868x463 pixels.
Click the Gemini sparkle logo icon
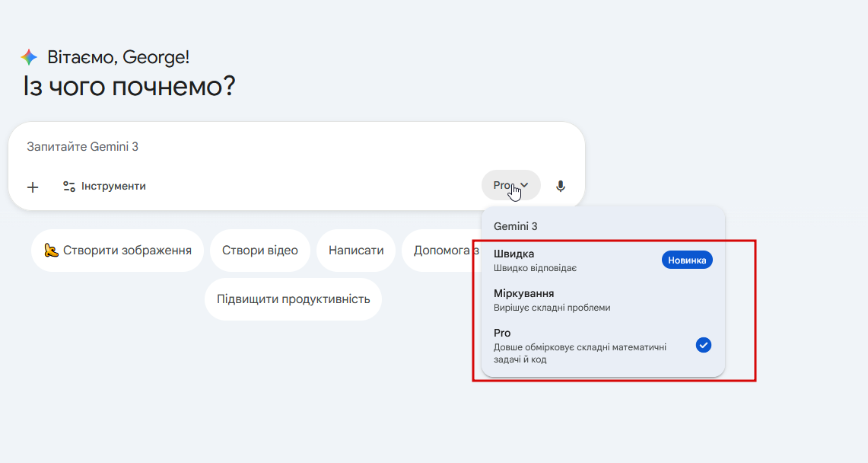tap(30, 57)
